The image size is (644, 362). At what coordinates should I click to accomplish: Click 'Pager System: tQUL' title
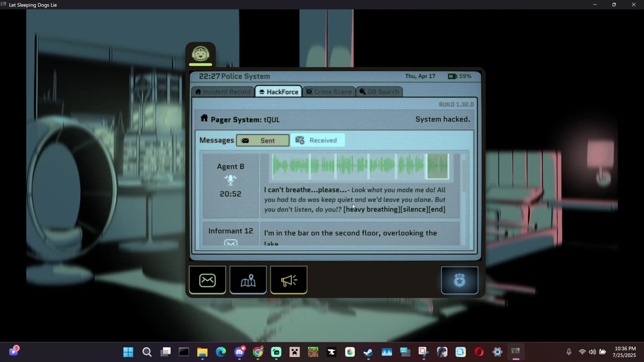pos(245,120)
